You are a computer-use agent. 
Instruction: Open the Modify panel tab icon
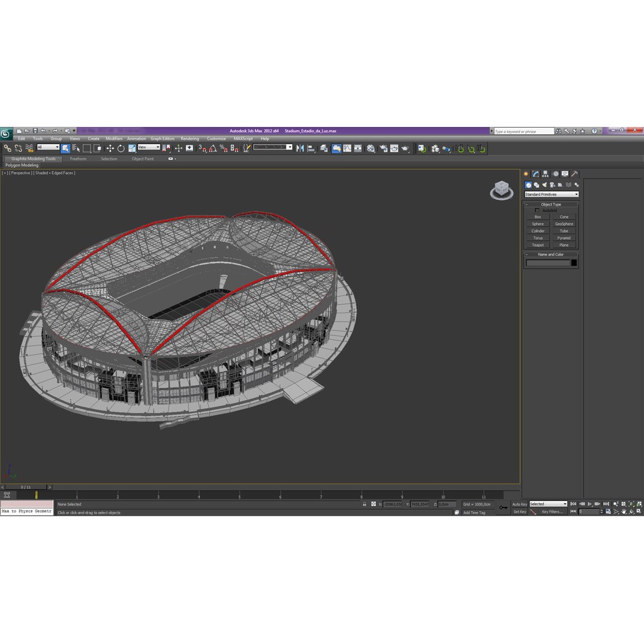[535, 174]
